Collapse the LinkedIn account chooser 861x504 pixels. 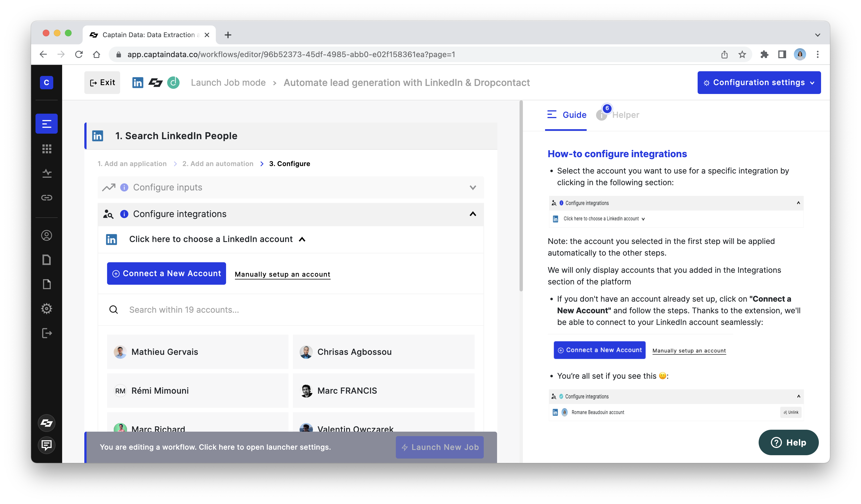302,239
